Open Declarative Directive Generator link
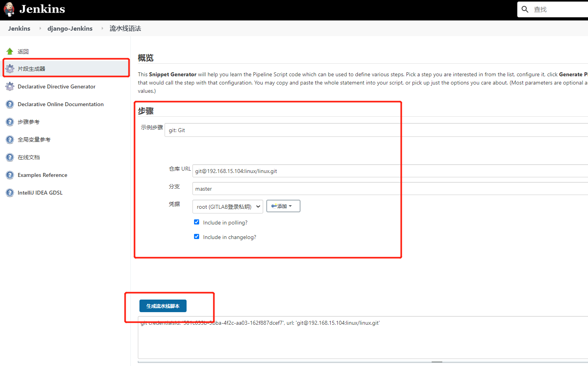The width and height of the screenshot is (588, 366). 57,86
